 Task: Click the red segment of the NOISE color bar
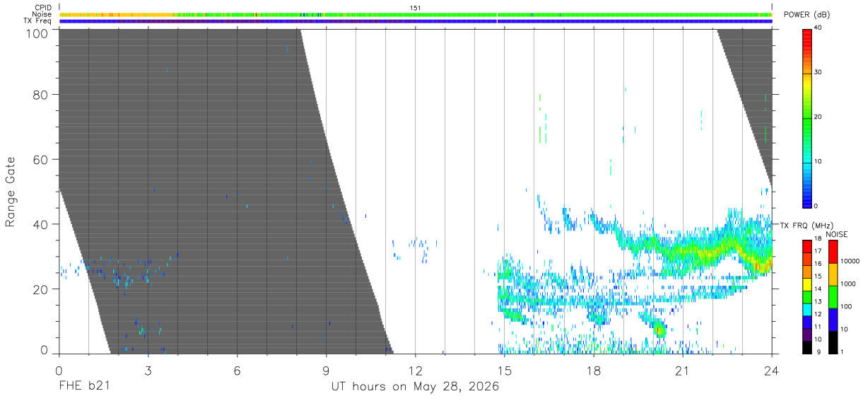click(833, 251)
